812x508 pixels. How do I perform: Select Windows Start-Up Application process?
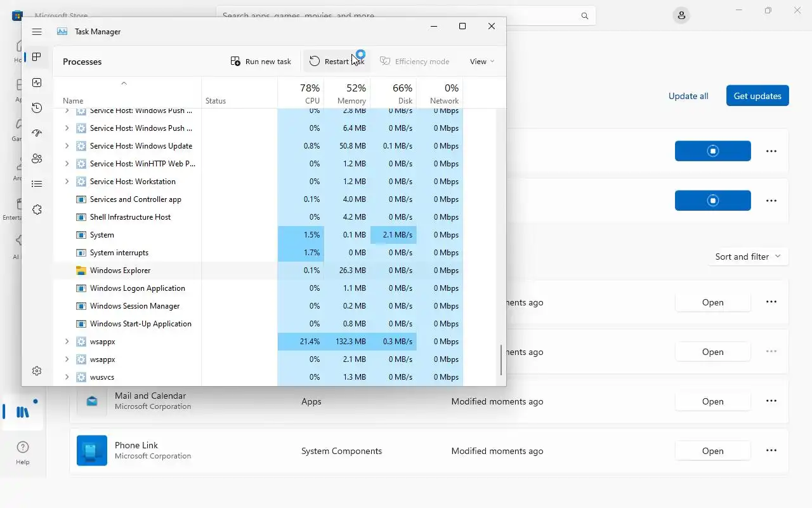tap(258, 324)
